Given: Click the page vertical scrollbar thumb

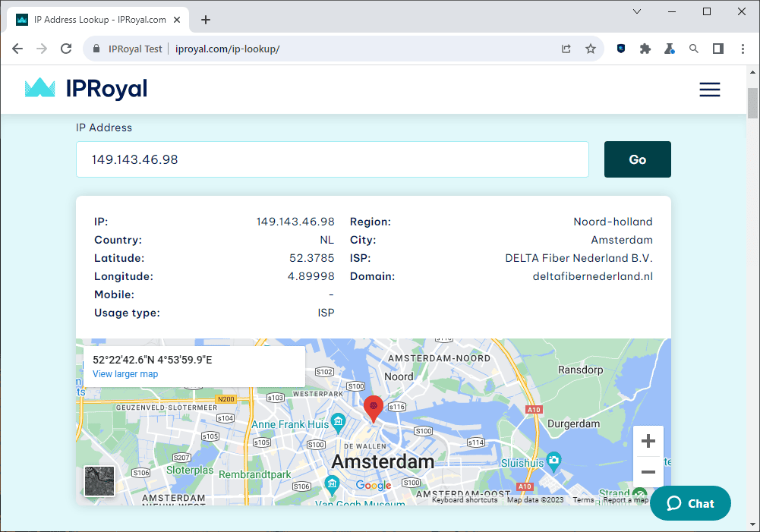Looking at the screenshot, I should [752, 102].
